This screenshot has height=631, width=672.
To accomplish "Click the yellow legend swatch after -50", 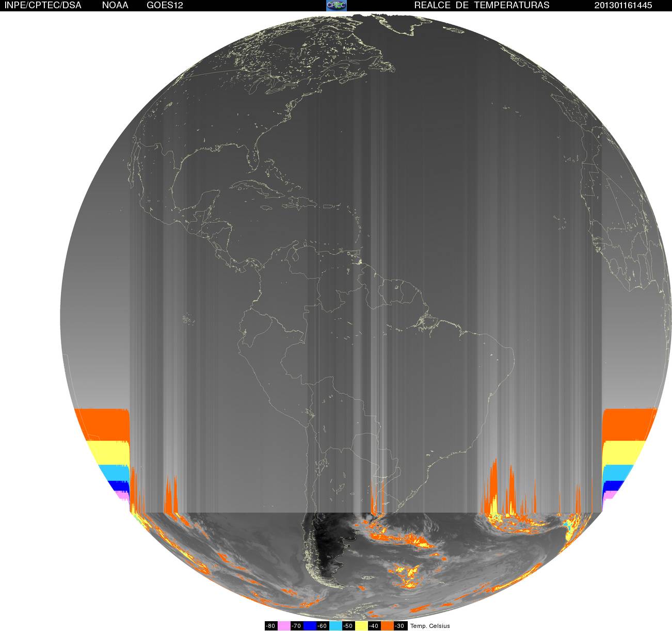I will 361,626.
